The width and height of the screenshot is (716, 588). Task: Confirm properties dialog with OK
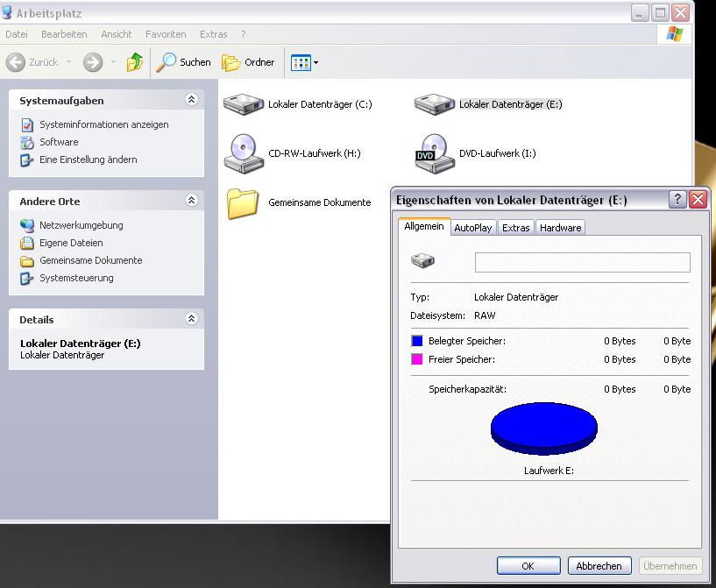(x=528, y=566)
